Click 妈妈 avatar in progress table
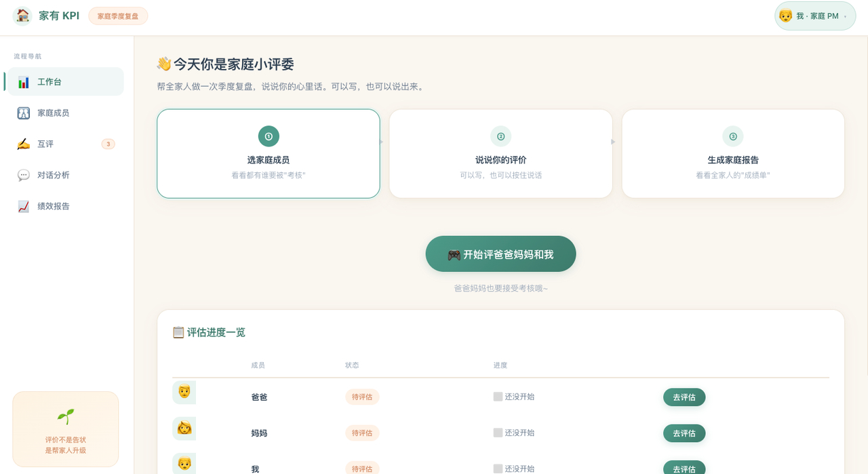Image resolution: width=868 pixels, height=474 pixels. [184, 429]
